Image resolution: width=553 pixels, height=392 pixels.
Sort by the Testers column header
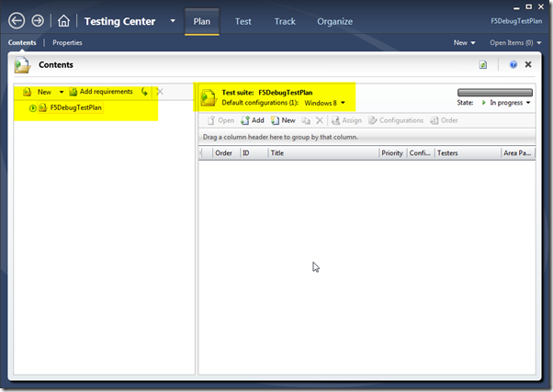coord(468,153)
